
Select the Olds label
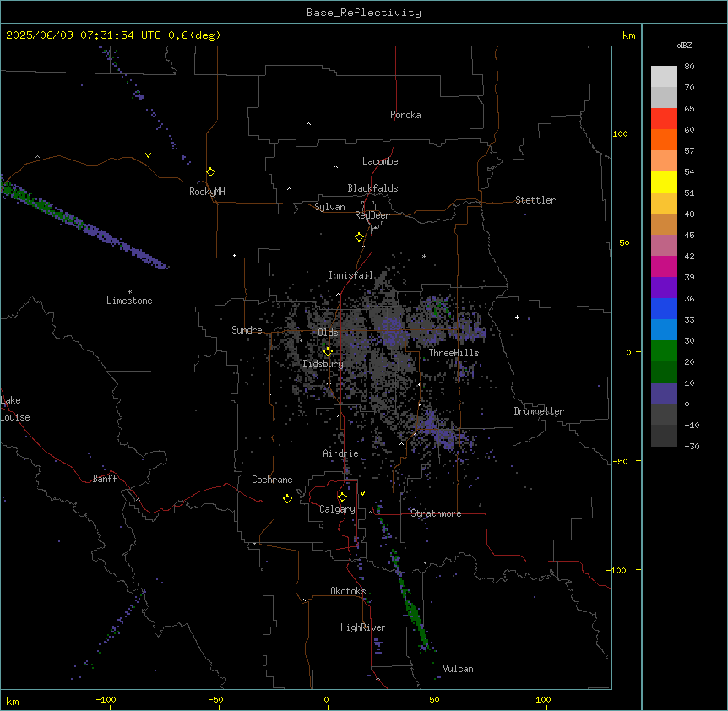pyautogui.click(x=328, y=333)
